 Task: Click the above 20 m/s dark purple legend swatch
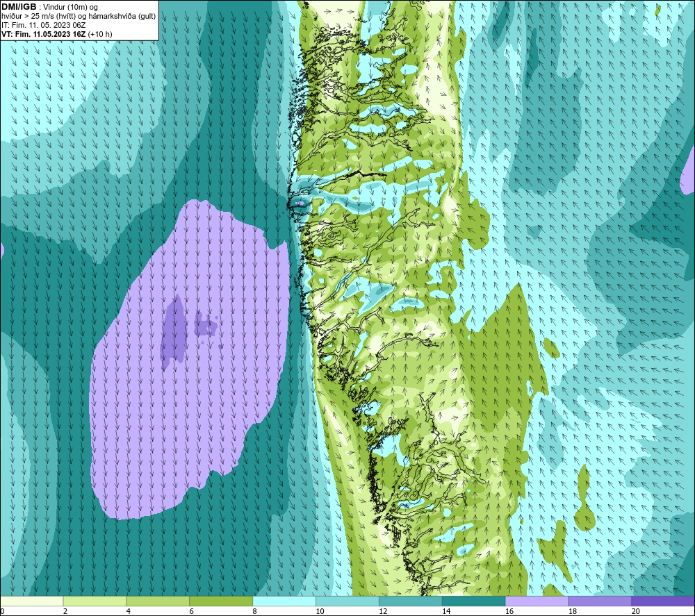(x=663, y=601)
